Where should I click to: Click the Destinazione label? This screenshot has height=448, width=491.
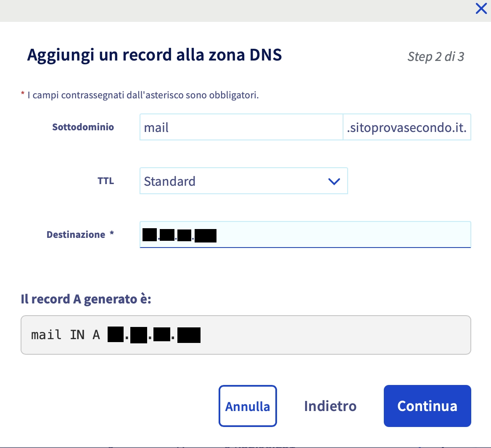click(x=76, y=235)
